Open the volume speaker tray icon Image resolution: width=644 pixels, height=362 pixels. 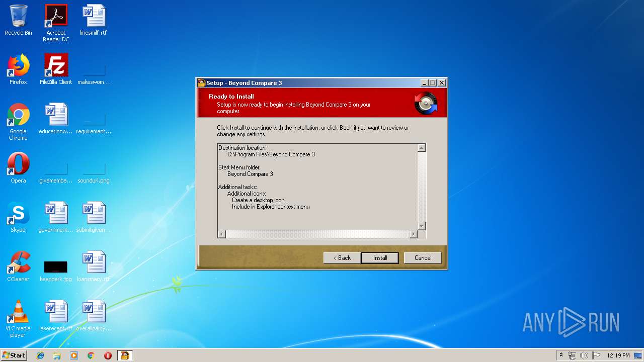(584, 355)
